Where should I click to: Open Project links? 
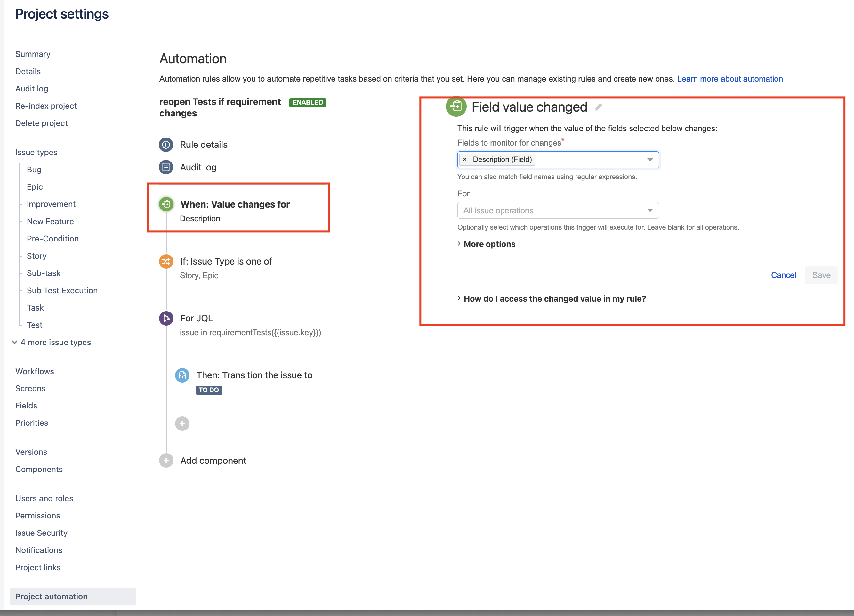(x=38, y=568)
